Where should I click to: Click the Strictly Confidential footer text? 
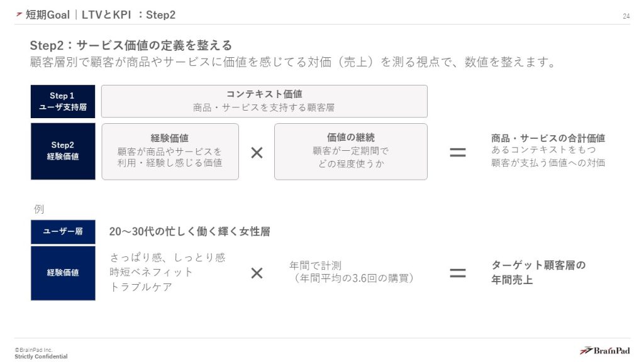click(x=41, y=356)
